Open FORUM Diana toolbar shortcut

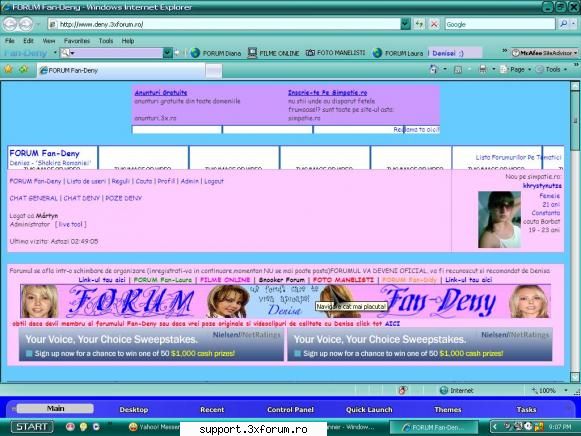tap(216, 53)
